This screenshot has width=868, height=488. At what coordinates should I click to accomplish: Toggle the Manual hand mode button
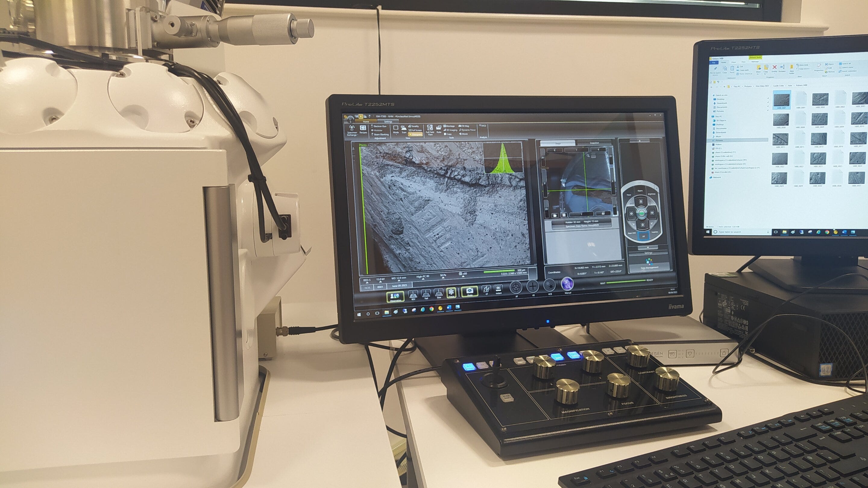click(568, 285)
